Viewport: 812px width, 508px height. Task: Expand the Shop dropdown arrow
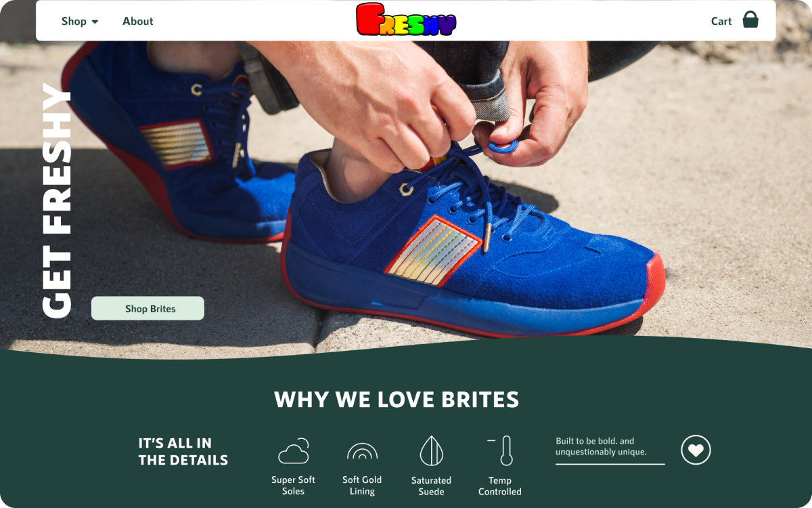click(x=95, y=22)
